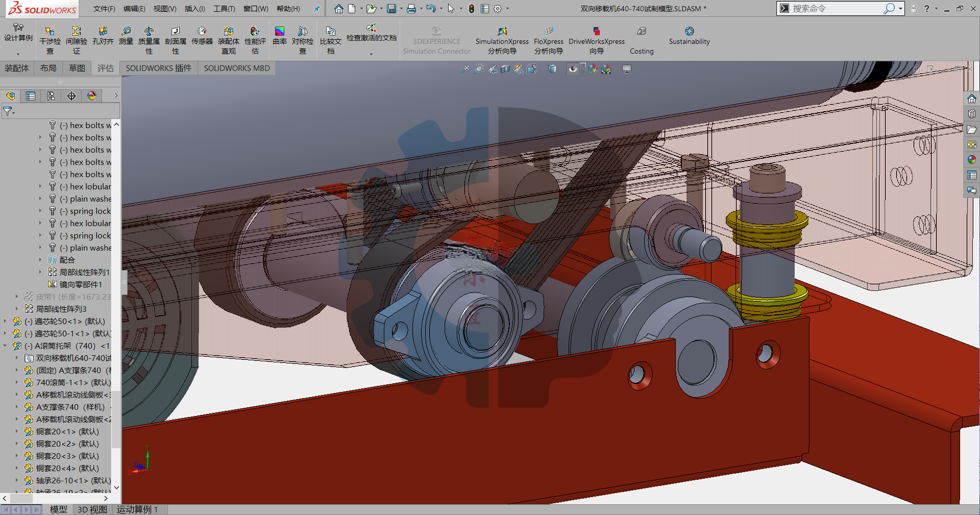The height and width of the screenshot is (515, 980).
Task: Click the 搜索命令 search field
Action: pos(837,9)
